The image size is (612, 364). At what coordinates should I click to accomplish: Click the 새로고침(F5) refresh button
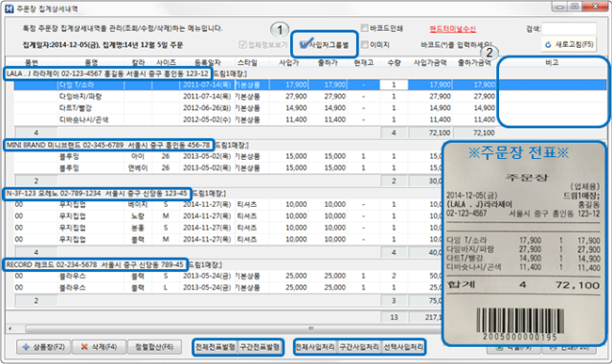tap(569, 44)
